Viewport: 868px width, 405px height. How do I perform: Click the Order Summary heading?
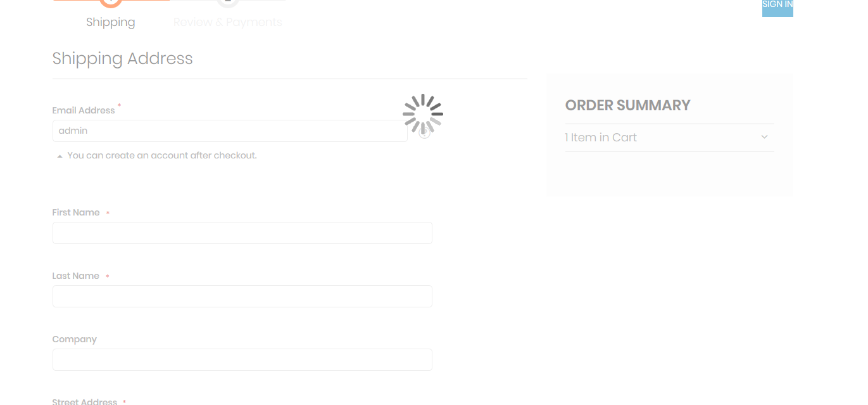pyautogui.click(x=627, y=105)
